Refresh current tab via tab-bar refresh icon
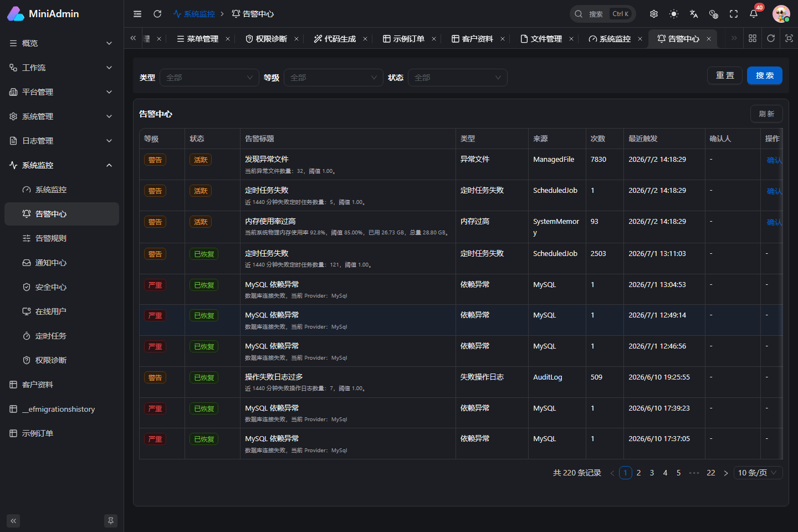The width and height of the screenshot is (798, 532). coord(771,38)
